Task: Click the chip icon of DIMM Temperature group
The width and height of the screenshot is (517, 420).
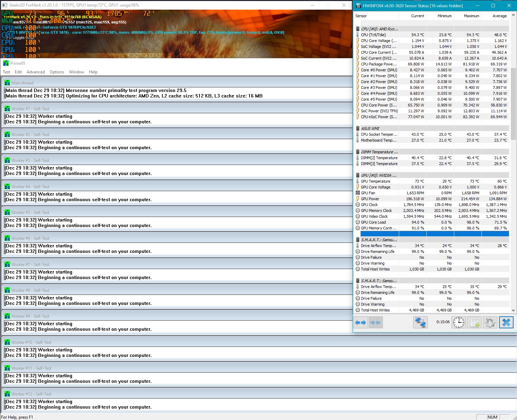Action: pyautogui.click(x=358, y=152)
